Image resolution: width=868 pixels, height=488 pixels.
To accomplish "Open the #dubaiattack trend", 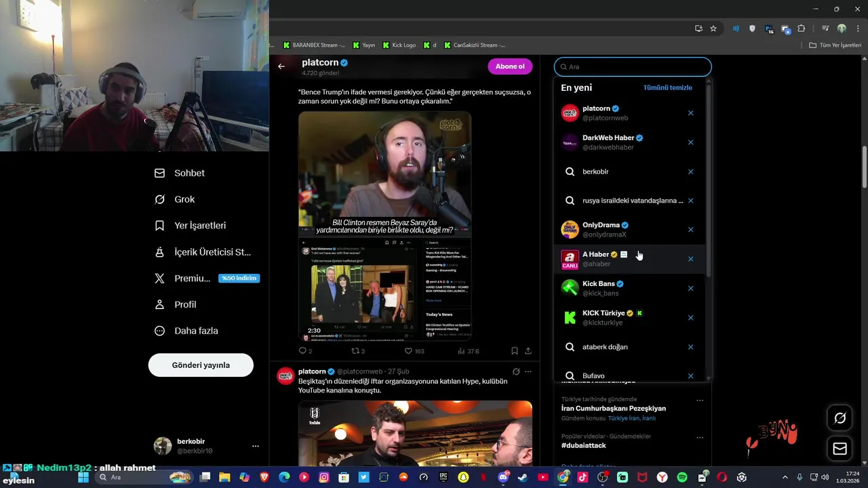I will coord(583,445).
